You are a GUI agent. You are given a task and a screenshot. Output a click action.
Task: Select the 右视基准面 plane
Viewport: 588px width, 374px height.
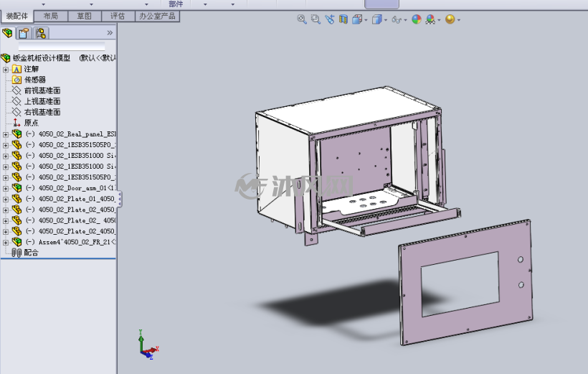(42, 112)
